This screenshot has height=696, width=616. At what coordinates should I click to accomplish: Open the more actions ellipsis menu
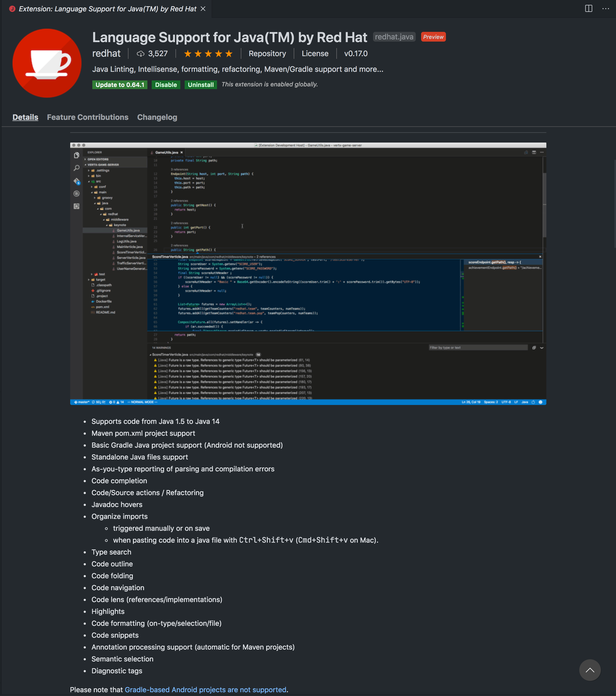tap(605, 9)
